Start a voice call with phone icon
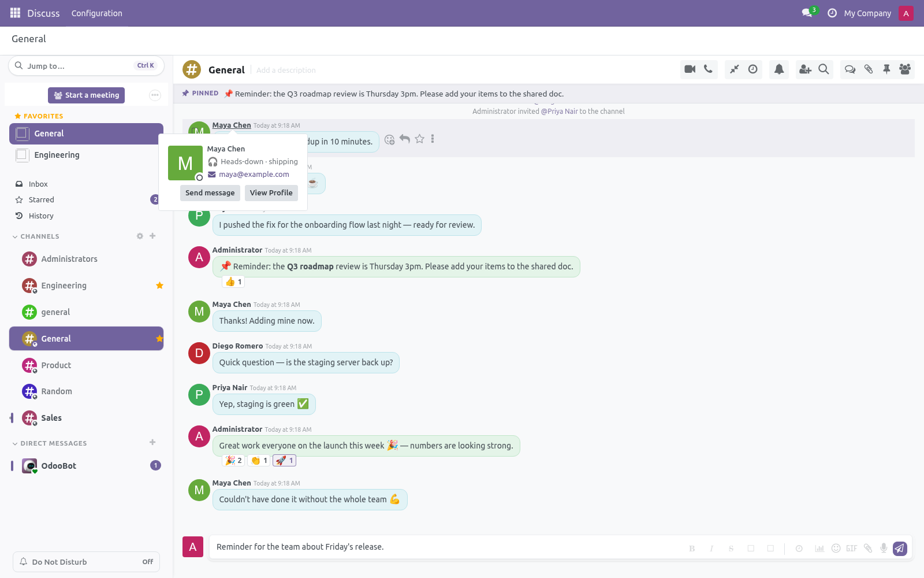The height and width of the screenshot is (578, 924). [x=708, y=69]
